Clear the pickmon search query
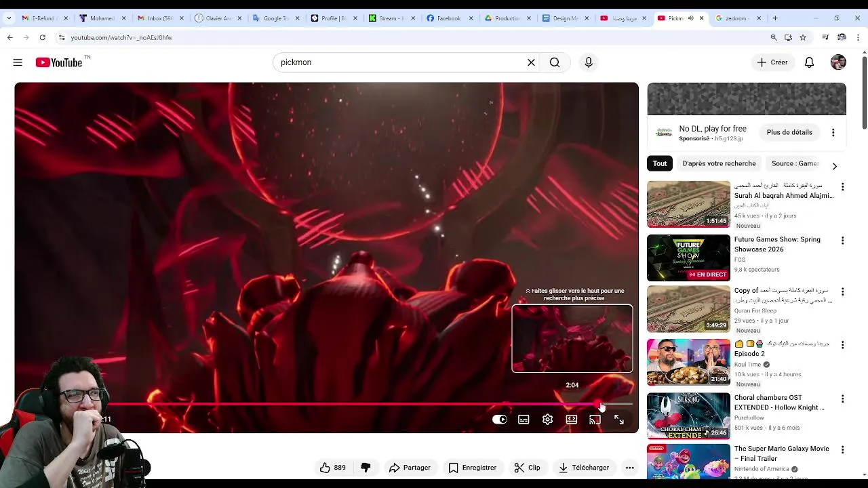Viewport: 868px width, 488px height. (531, 62)
